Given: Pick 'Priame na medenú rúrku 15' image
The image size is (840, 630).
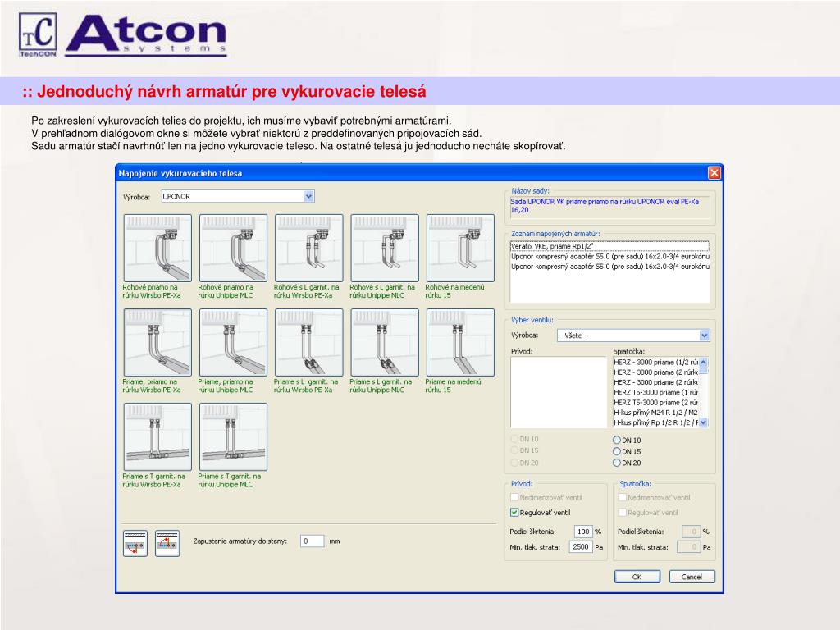Looking at the screenshot, I should pos(460,342).
